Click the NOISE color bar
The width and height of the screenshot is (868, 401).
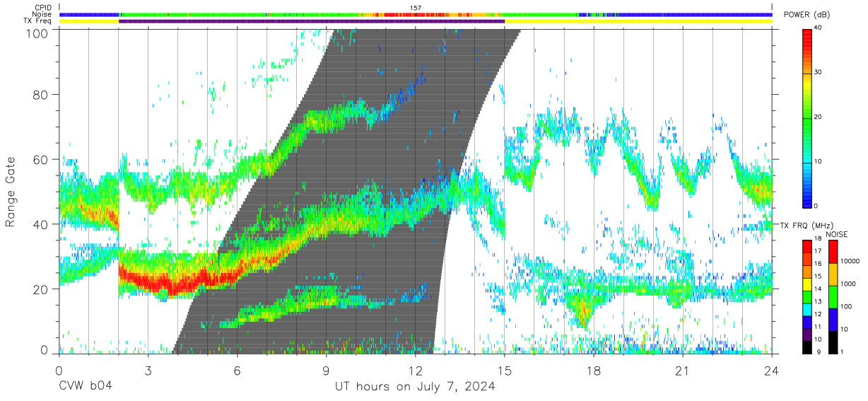(833, 296)
